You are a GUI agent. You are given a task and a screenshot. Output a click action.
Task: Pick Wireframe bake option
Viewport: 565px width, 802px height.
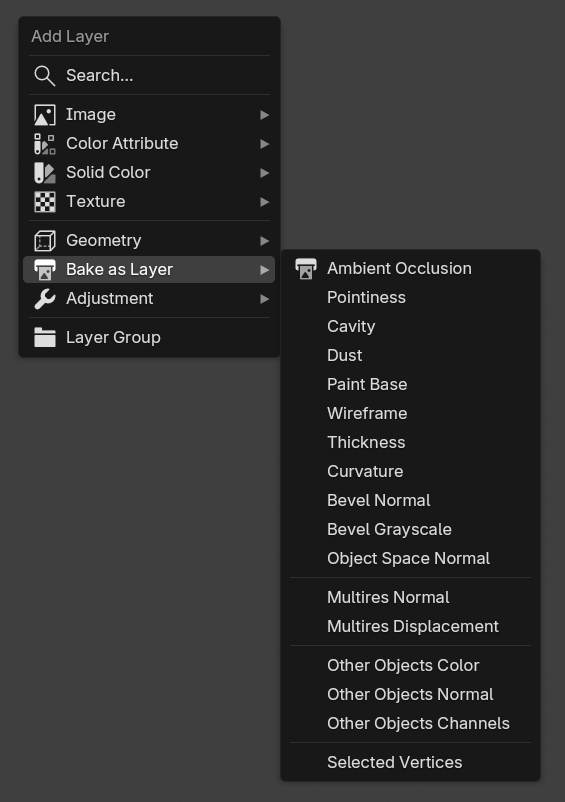click(411, 413)
